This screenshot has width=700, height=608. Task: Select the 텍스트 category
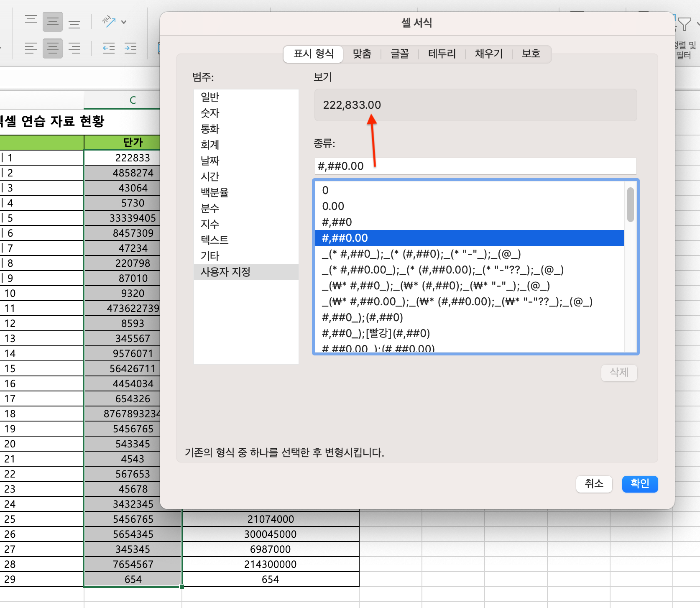(246, 240)
